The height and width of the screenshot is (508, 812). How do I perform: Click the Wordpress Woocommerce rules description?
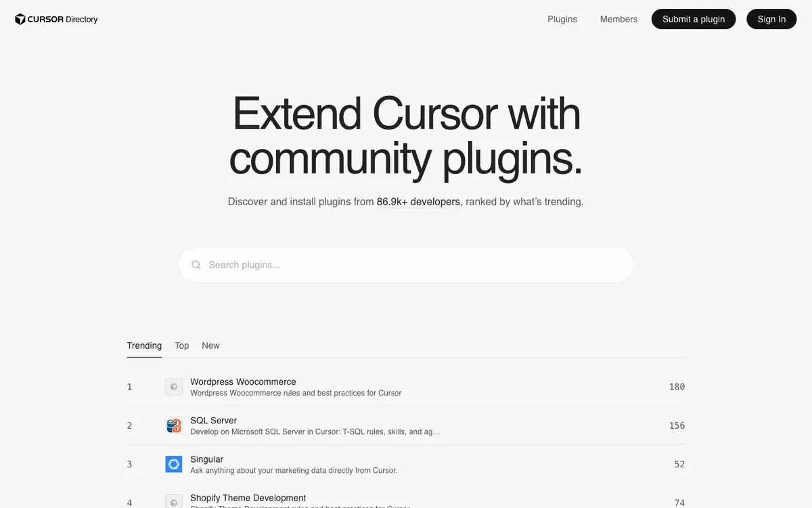tap(296, 393)
